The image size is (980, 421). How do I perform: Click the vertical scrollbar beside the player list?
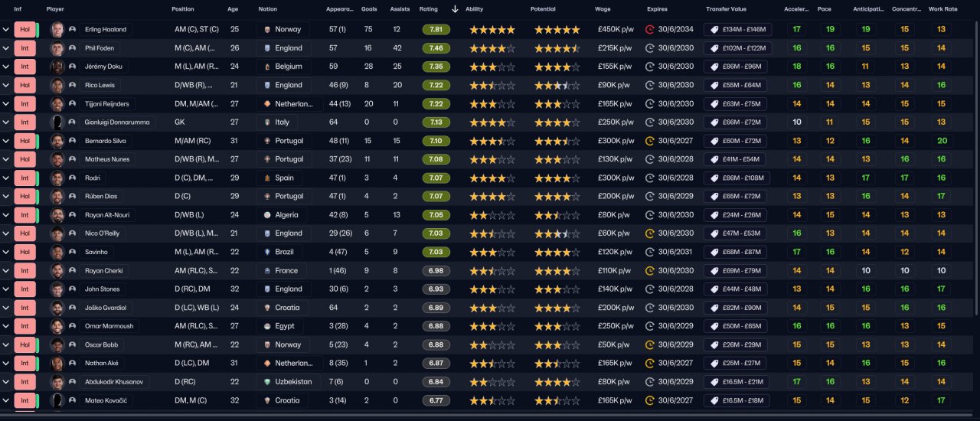(x=975, y=168)
